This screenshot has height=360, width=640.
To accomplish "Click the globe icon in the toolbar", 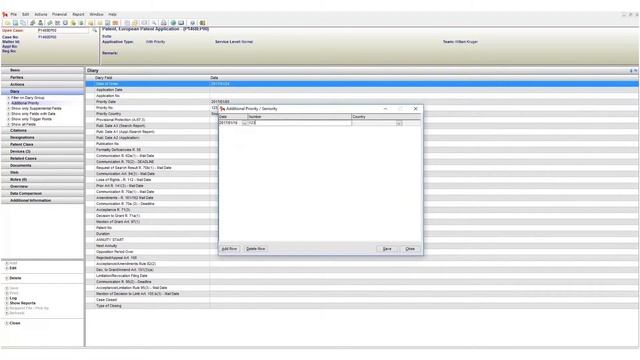I will coord(173,23).
